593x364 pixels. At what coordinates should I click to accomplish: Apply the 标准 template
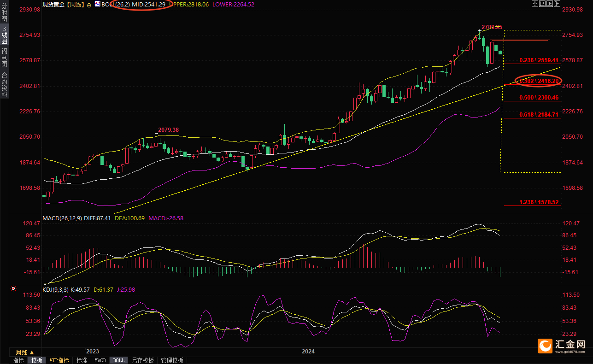(x=82, y=360)
